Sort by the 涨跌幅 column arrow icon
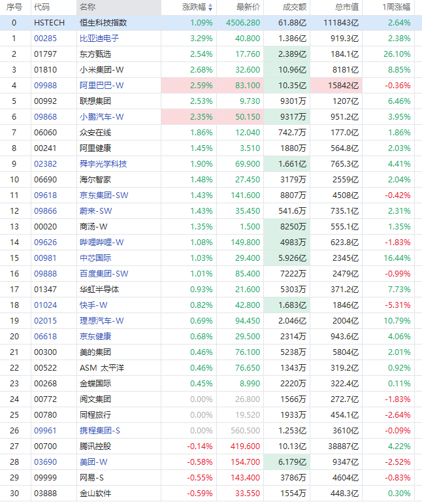The width and height of the screenshot is (422, 504). click(x=210, y=7)
